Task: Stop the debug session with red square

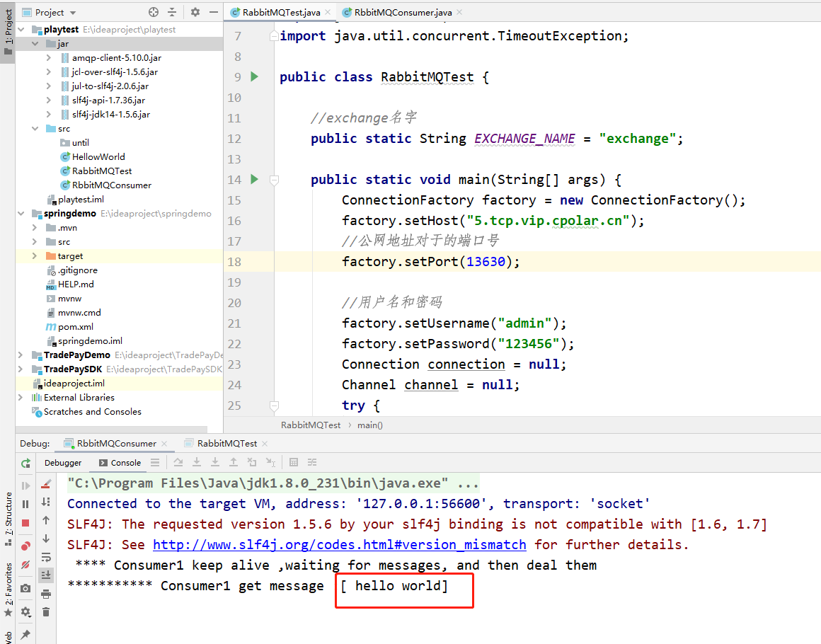Action: pos(25,523)
